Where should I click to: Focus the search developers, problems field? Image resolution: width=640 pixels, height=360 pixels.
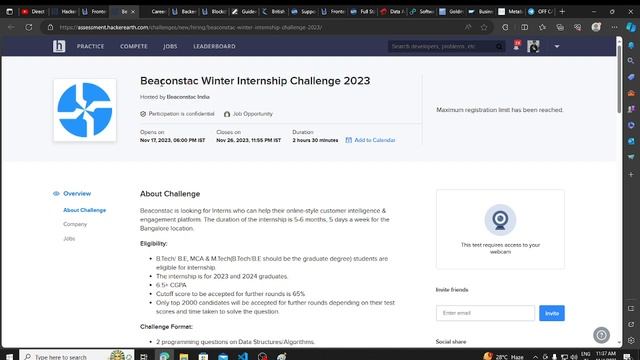(x=442, y=46)
